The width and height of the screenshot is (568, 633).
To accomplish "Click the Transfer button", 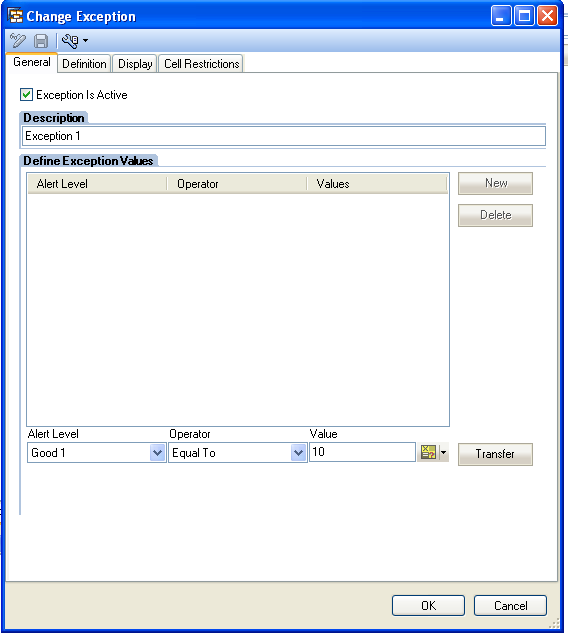I will coord(495,454).
